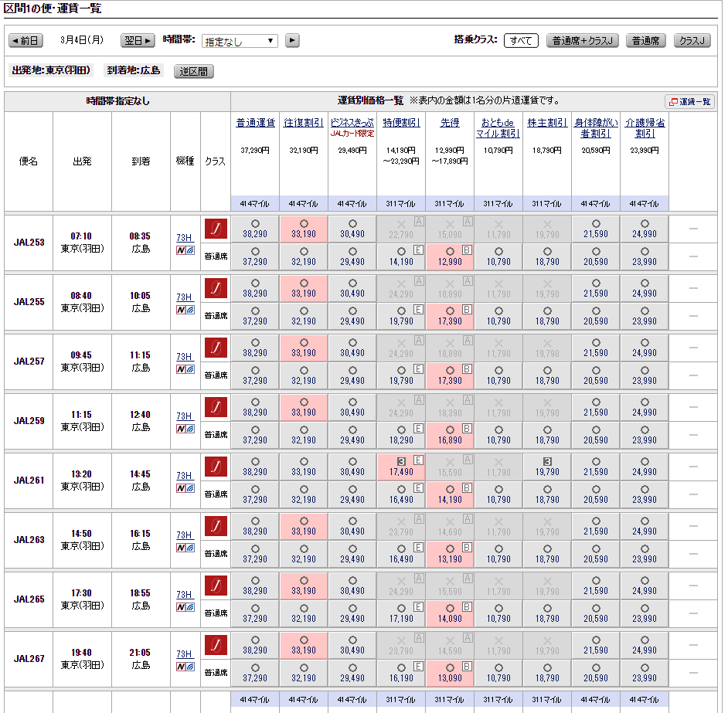Open 株主割引 fare details link
Image resolution: width=728 pixels, height=713 pixels.
tap(547, 123)
